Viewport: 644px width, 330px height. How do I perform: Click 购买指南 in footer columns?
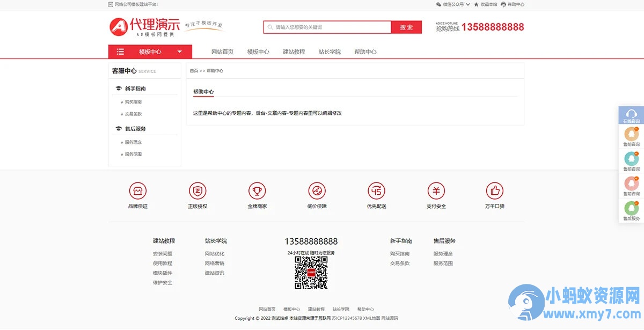400,254
